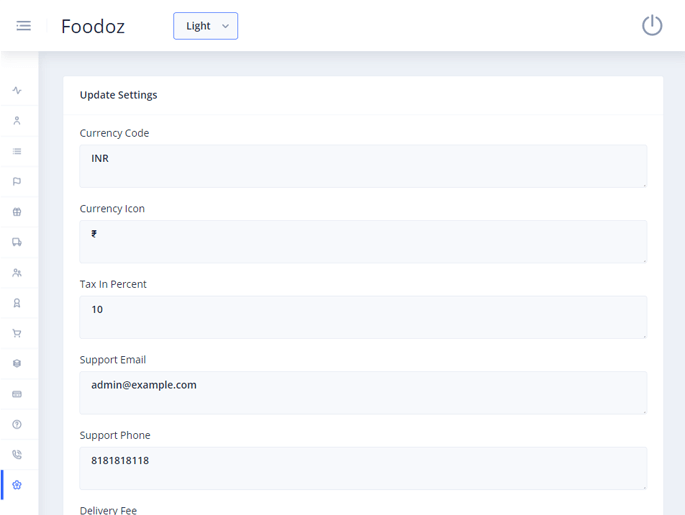The width and height of the screenshot is (685, 515).
Task: Open the activity pulse sidebar icon
Action: [x=17, y=90]
